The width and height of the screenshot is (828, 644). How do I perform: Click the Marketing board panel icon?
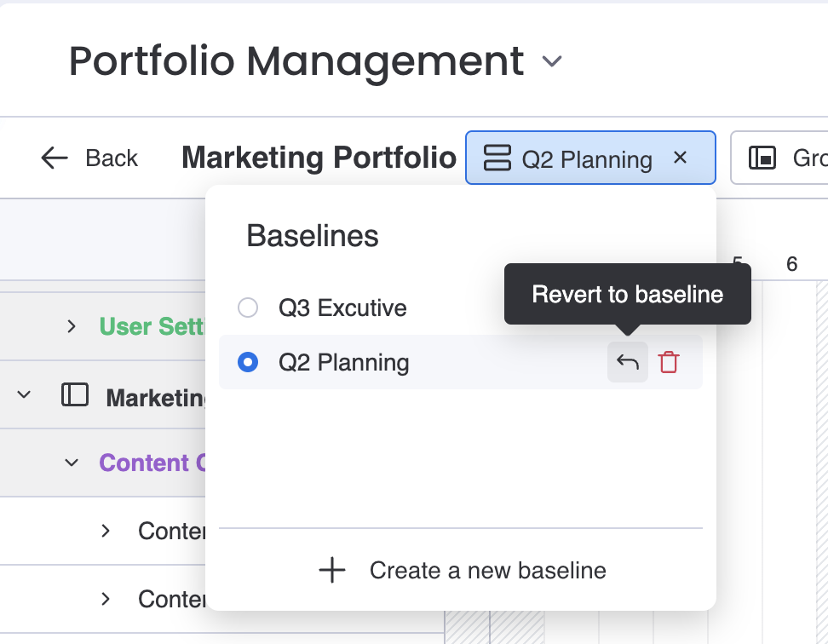75,395
